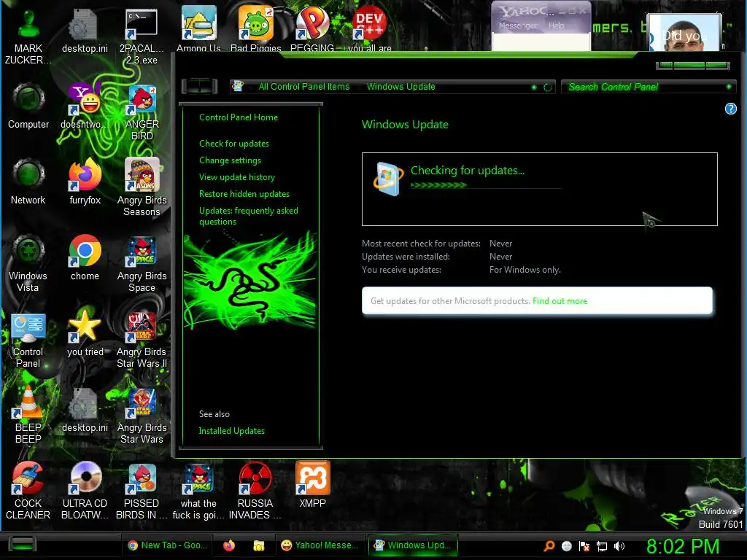
Task: Open the folder icon in the taskbar
Action: [x=259, y=545]
